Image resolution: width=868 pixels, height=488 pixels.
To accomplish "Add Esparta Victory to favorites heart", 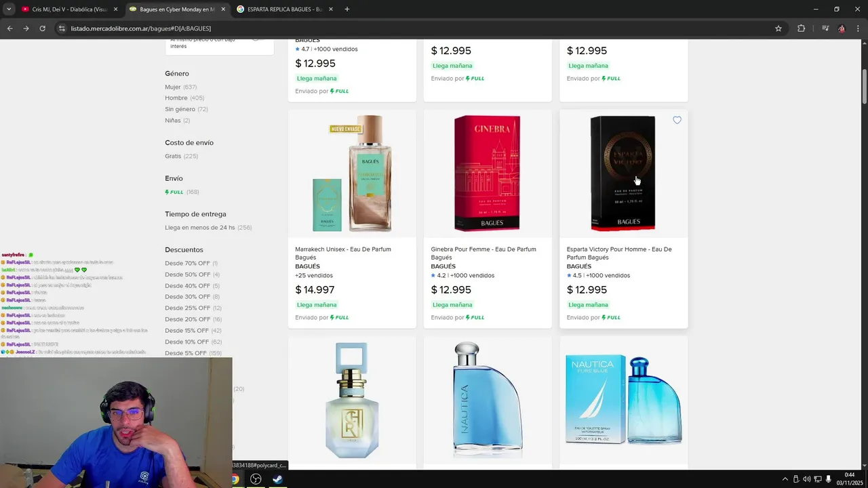I will [x=677, y=120].
